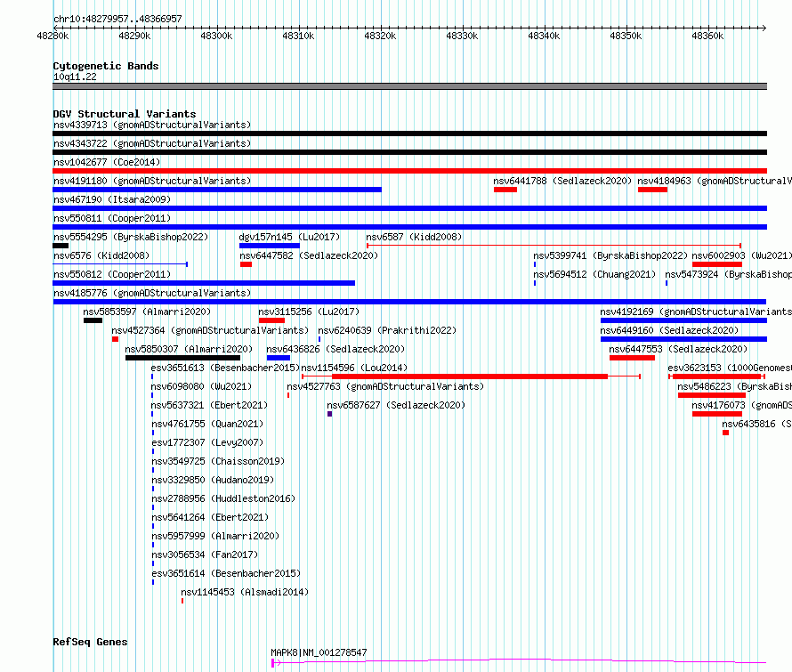Open nsv3056534 (Fan2017) label
Screen dimensions: 792x672
205,555
